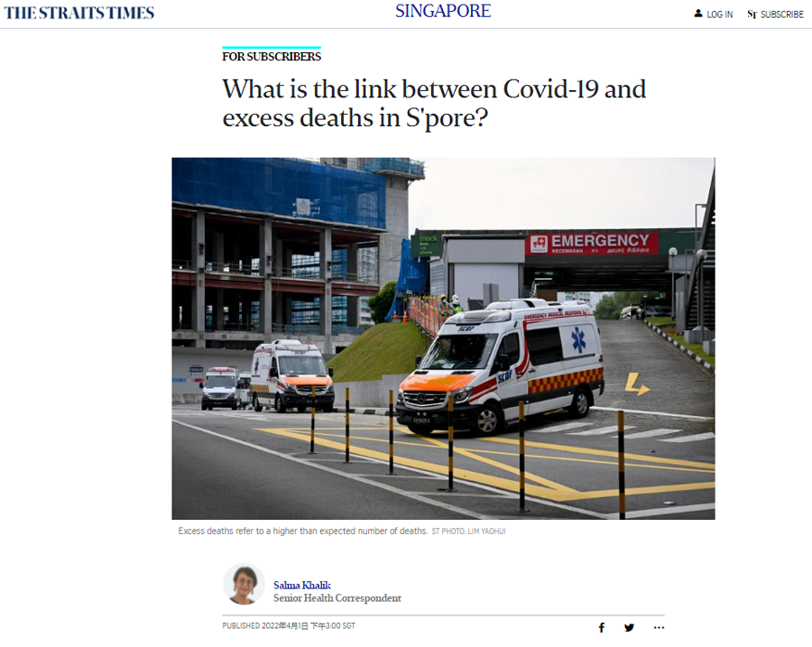Image resolution: width=812 pixels, height=647 pixels.
Task: Open the more share options ellipsis
Action: click(x=659, y=627)
